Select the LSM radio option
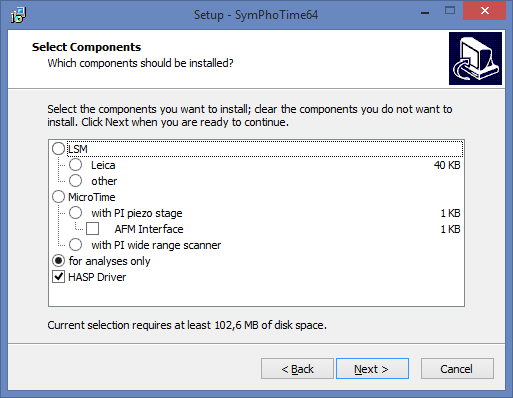Image resolution: width=513 pixels, height=398 pixels. tap(58, 149)
